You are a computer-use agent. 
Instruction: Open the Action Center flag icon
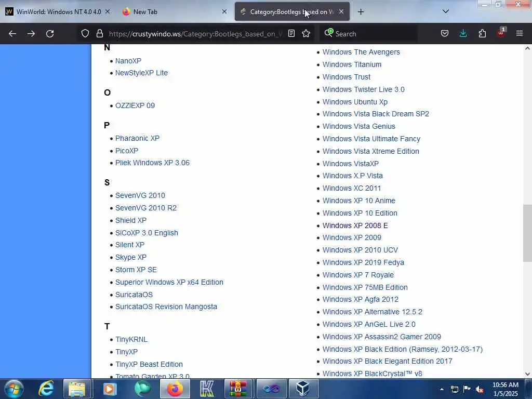[x=467, y=389]
